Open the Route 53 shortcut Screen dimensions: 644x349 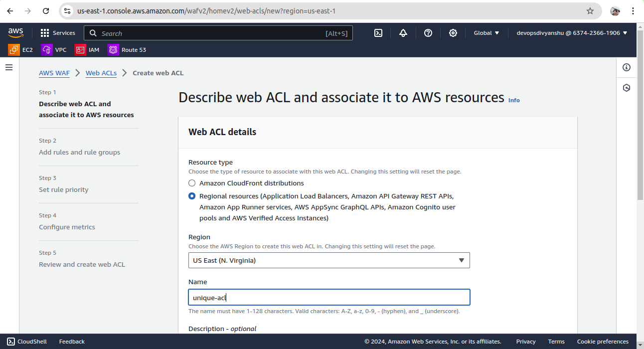pyautogui.click(x=127, y=50)
